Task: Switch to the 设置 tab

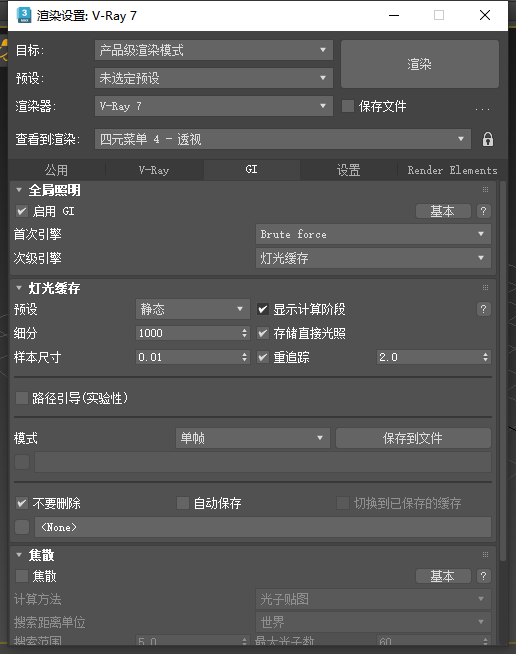Action: [x=348, y=170]
